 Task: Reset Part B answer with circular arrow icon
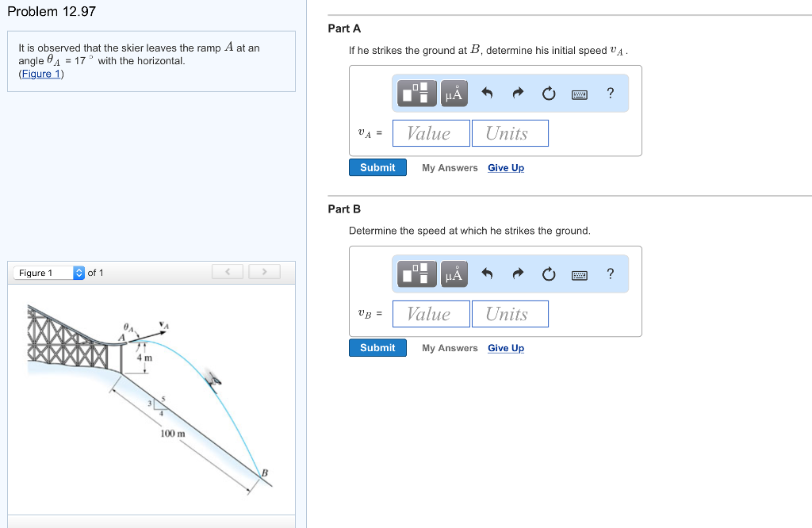pyautogui.click(x=548, y=274)
